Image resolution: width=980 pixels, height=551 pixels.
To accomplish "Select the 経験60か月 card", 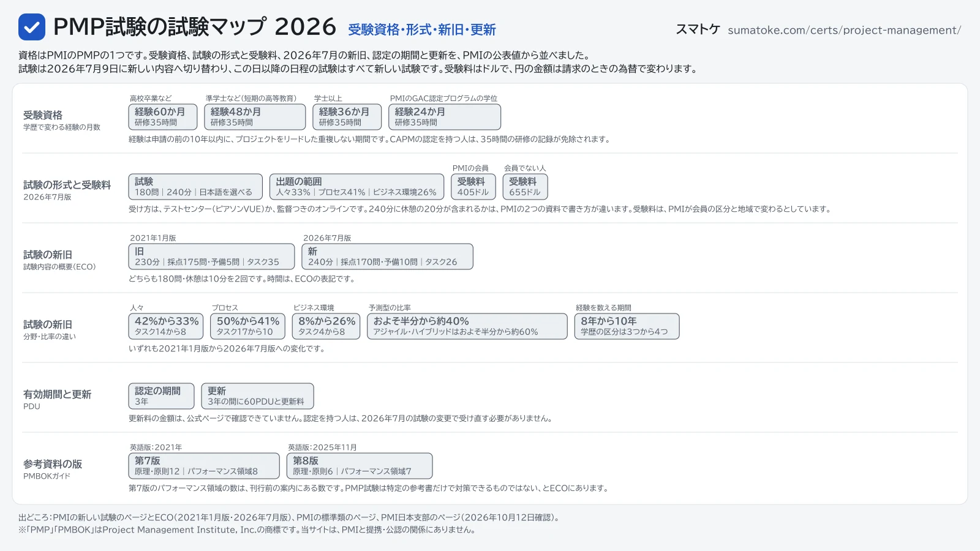I will [163, 117].
